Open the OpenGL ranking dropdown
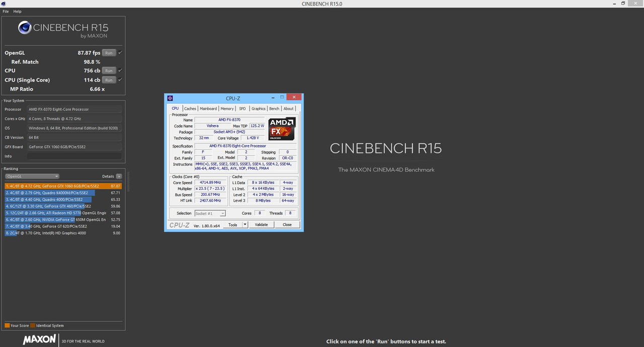Image resolution: width=644 pixels, height=347 pixels. [32, 177]
